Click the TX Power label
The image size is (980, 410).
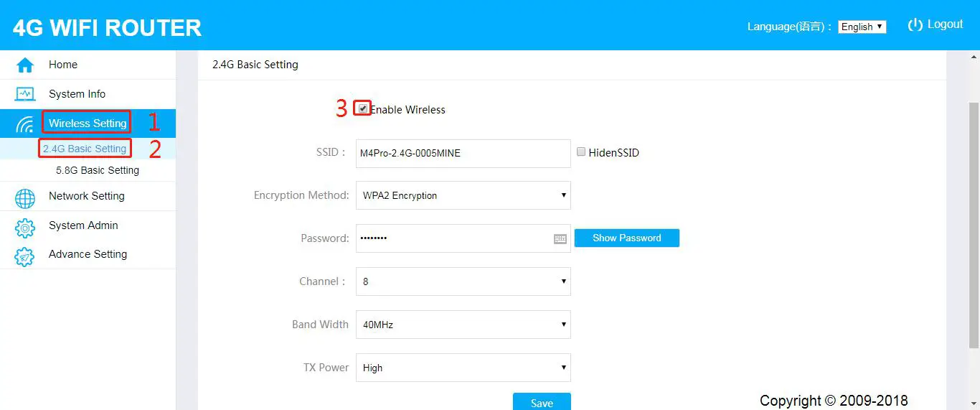pyautogui.click(x=326, y=368)
